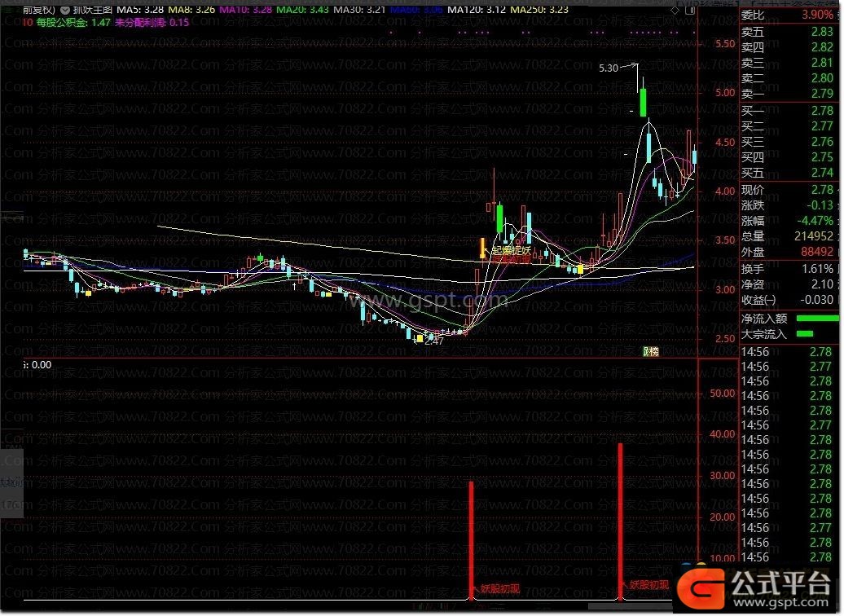Viewport: 844px width, 616px height.
Task: Click the green 大宗流入 bar
Action: 805,334
